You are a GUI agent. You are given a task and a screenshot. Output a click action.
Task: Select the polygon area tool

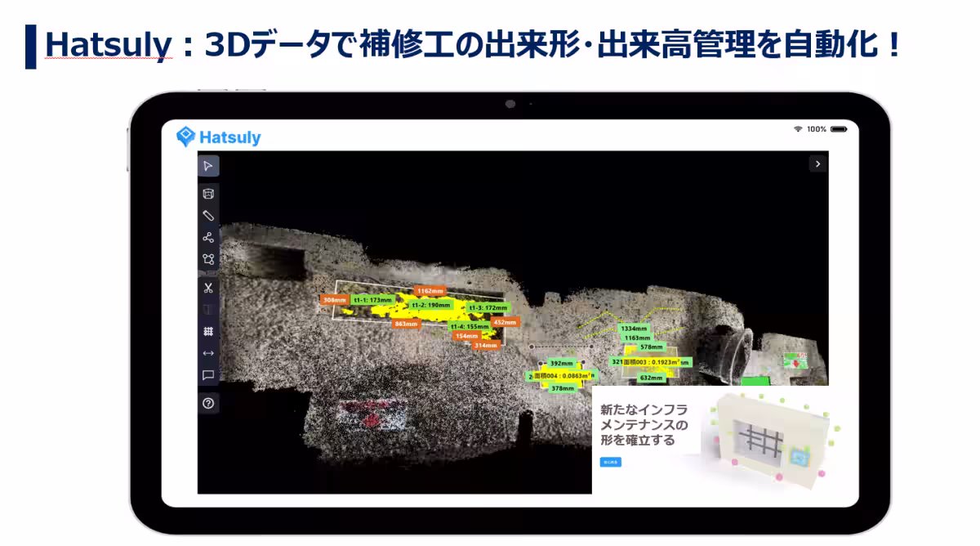209,261
